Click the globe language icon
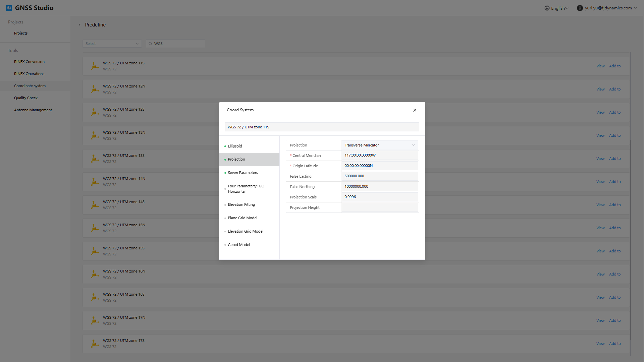Image resolution: width=644 pixels, height=362 pixels. click(547, 8)
